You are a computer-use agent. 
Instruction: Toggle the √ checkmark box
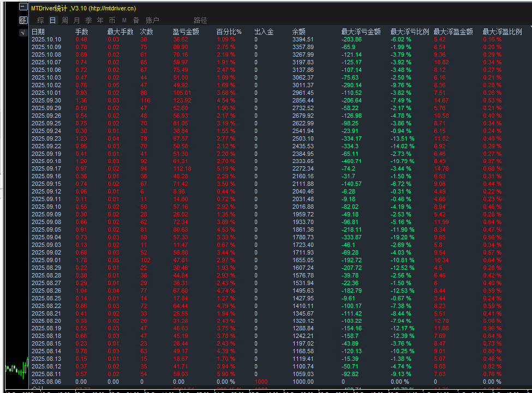22,33
